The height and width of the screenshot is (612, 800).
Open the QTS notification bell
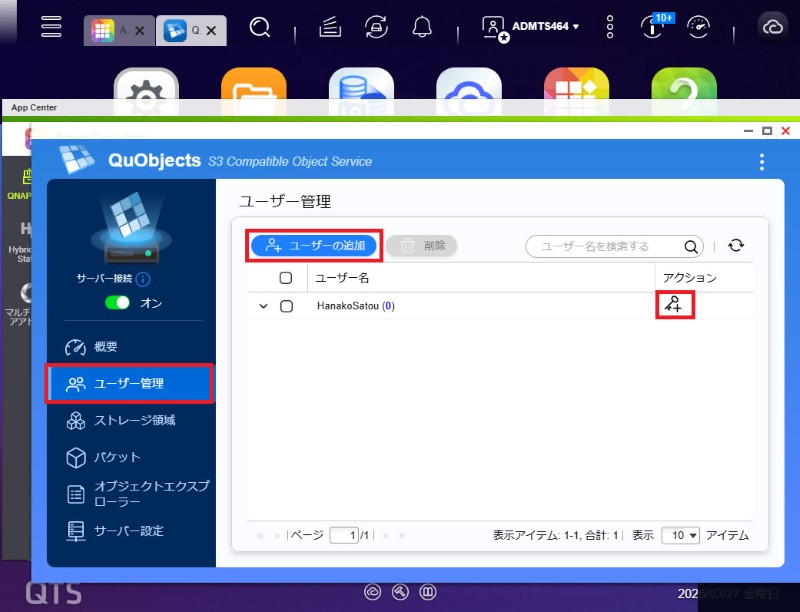click(x=422, y=27)
